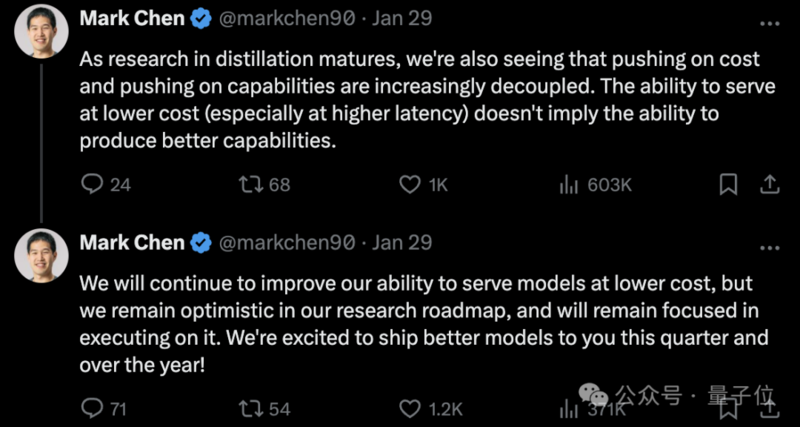
Task: Open the more options menu on second tweet
Action: [x=770, y=248]
